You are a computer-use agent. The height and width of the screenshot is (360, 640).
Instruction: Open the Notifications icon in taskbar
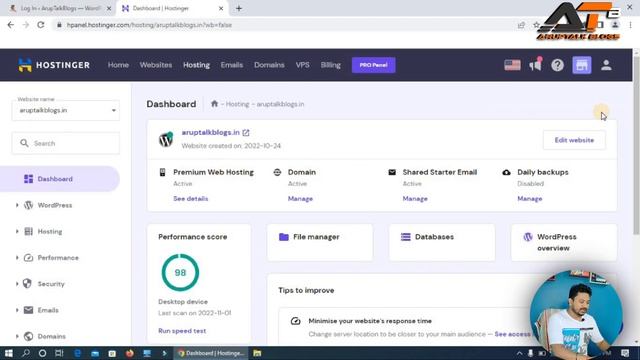tap(625, 353)
